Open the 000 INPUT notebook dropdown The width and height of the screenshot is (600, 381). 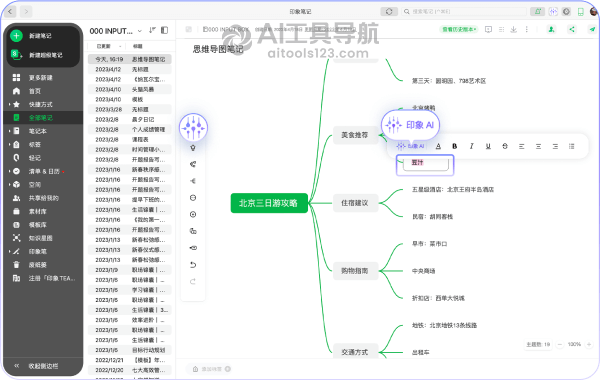pos(140,31)
